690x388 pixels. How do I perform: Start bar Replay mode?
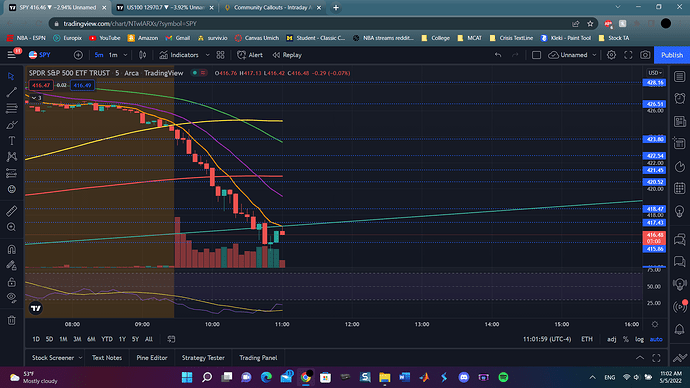[287, 55]
